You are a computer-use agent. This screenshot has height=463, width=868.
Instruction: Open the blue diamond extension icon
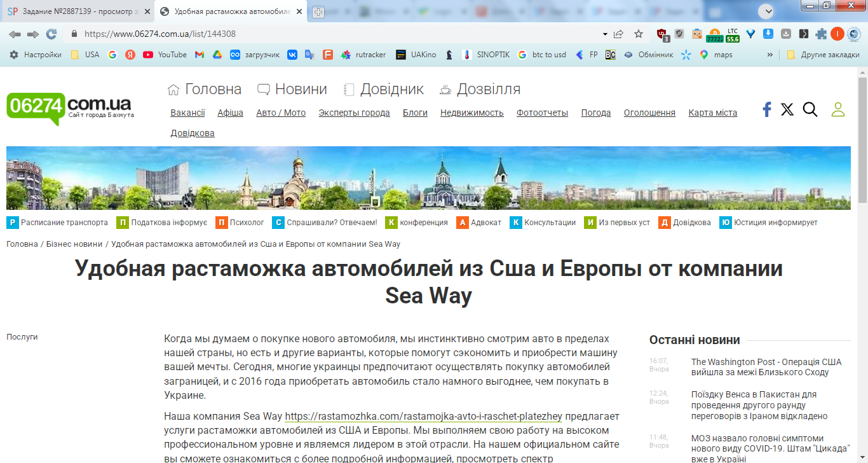[750, 34]
